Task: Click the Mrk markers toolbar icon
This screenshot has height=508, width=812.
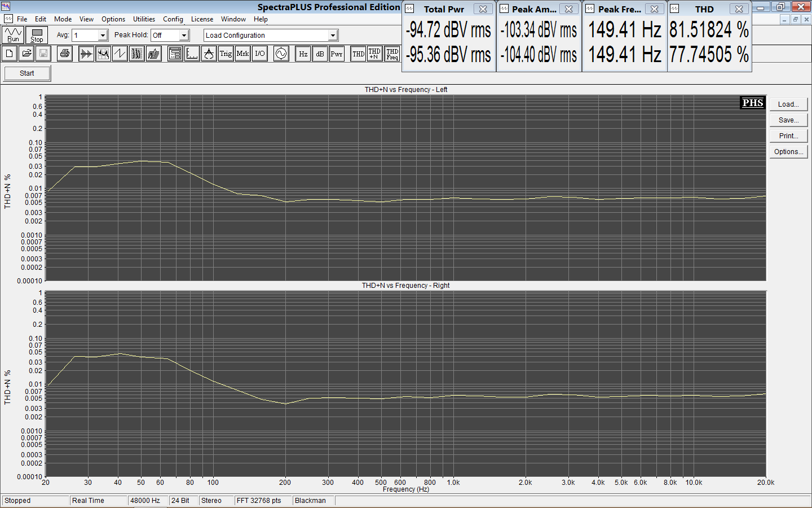Action: (242, 54)
